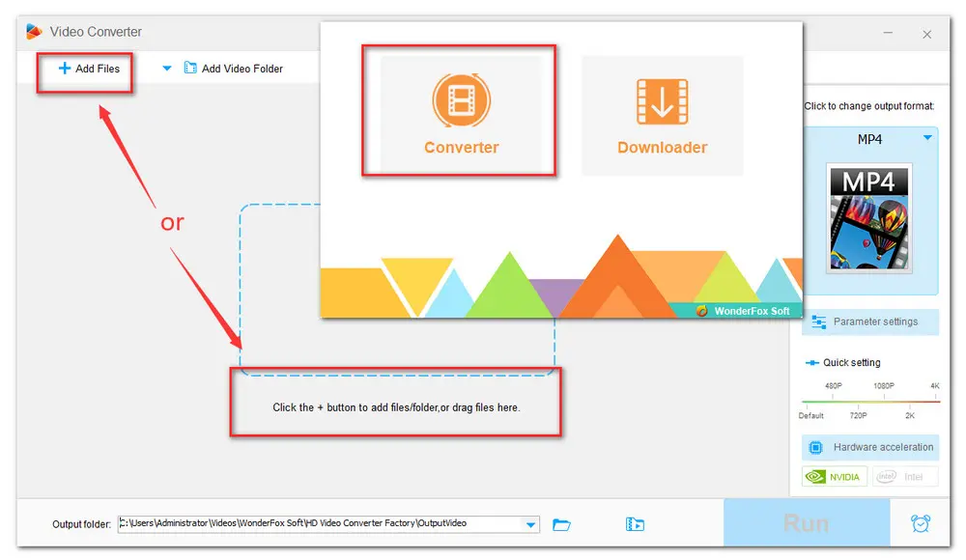Click the plus icon on Add Files

64,68
